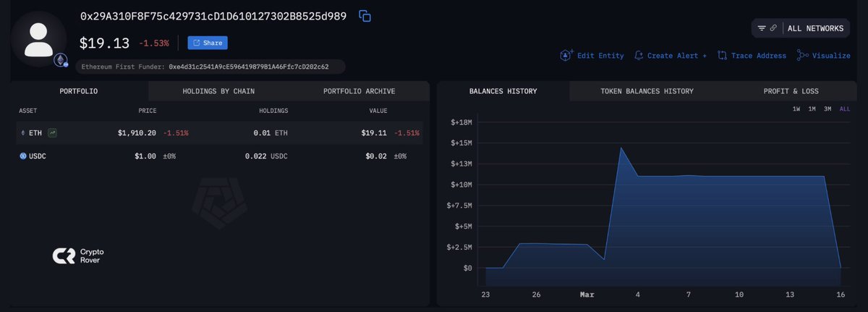Click the link icon beside ALL NETWORKS
The width and height of the screenshot is (868, 312).
coord(773,28)
